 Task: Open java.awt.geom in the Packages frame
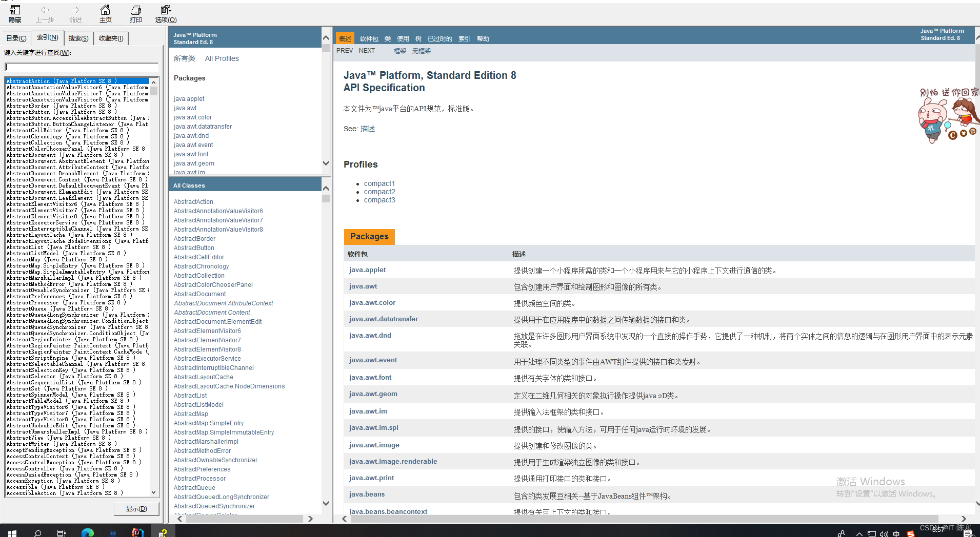click(x=194, y=163)
